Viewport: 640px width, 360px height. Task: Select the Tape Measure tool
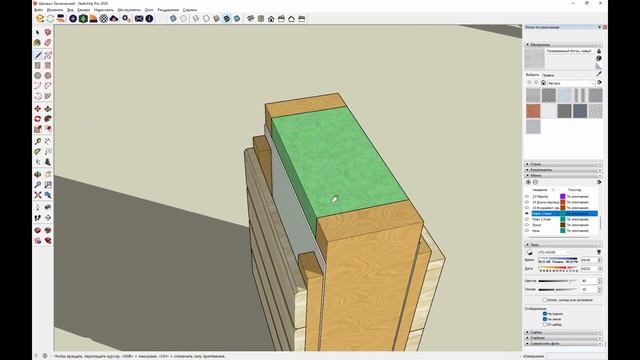pos(38,141)
